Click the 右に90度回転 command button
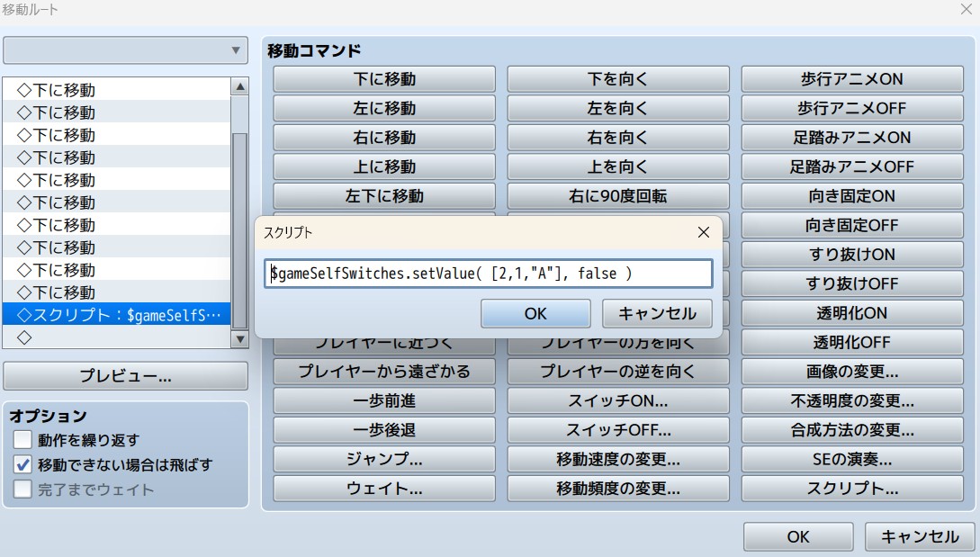 coord(617,196)
